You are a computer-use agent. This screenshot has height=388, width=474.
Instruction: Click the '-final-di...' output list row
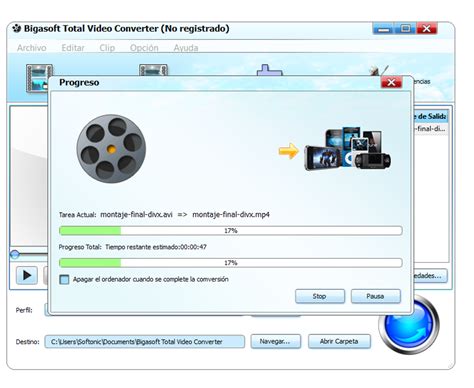pyautogui.click(x=430, y=129)
